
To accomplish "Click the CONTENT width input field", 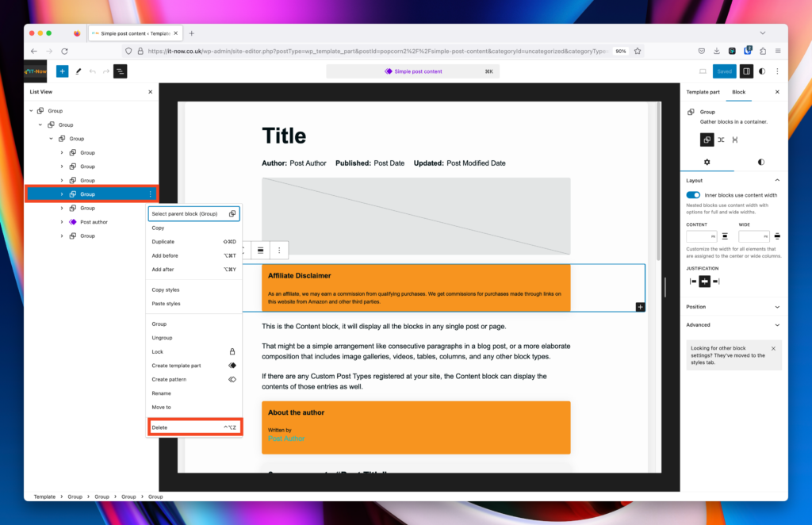I will (701, 236).
